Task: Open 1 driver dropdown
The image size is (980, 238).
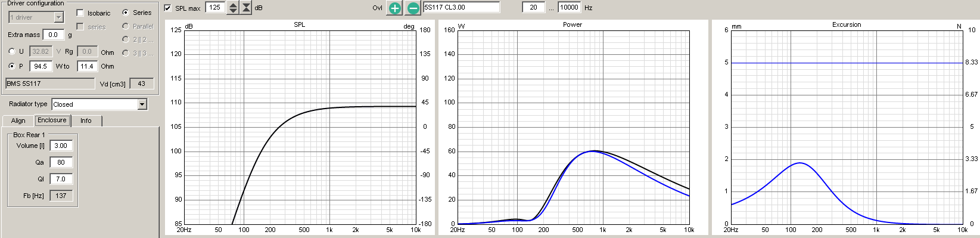Action: click(36, 17)
